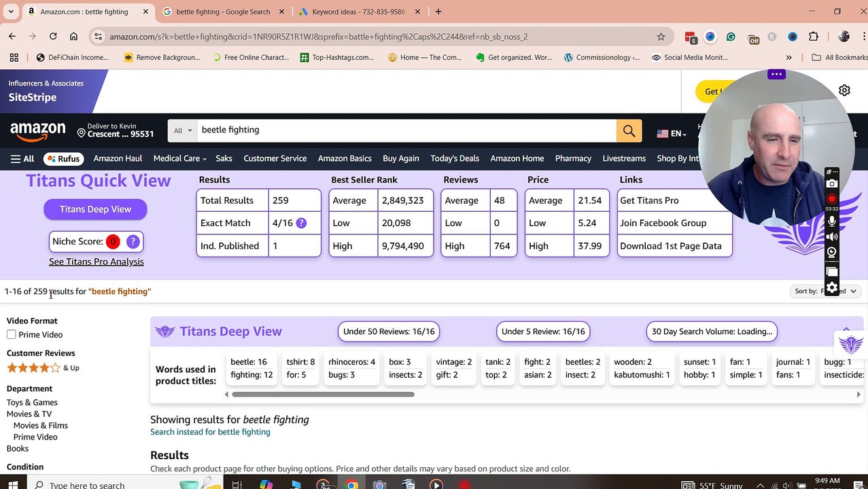Open the Amazon logo home page
Image resolution: width=868 pixels, height=489 pixels.
(38, 130)
